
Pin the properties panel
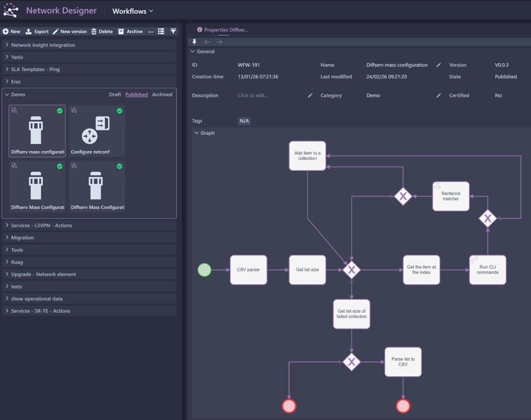tap(194, 42)
